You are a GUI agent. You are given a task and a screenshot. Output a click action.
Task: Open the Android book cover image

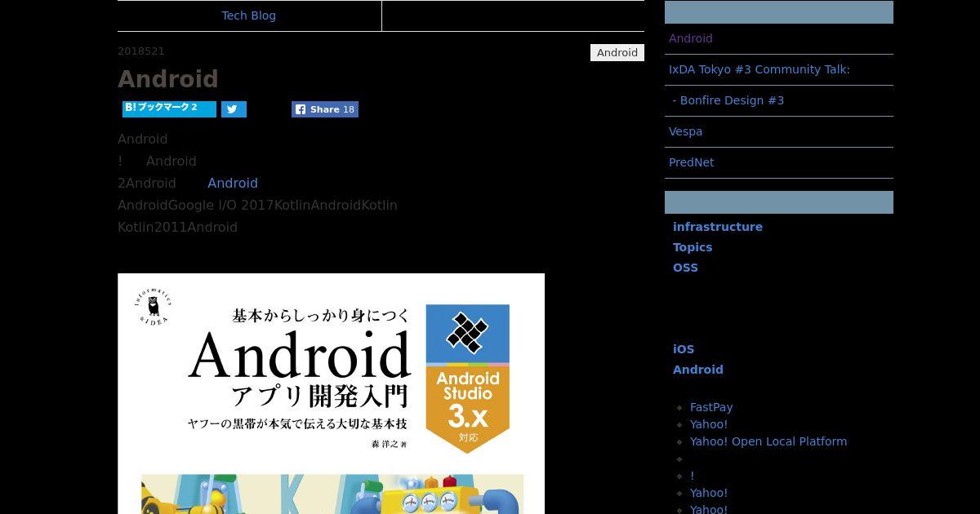point(331,393)
